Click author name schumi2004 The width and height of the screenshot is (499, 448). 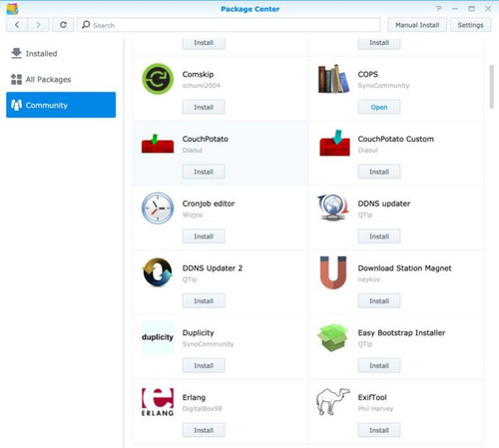[202, 86]
